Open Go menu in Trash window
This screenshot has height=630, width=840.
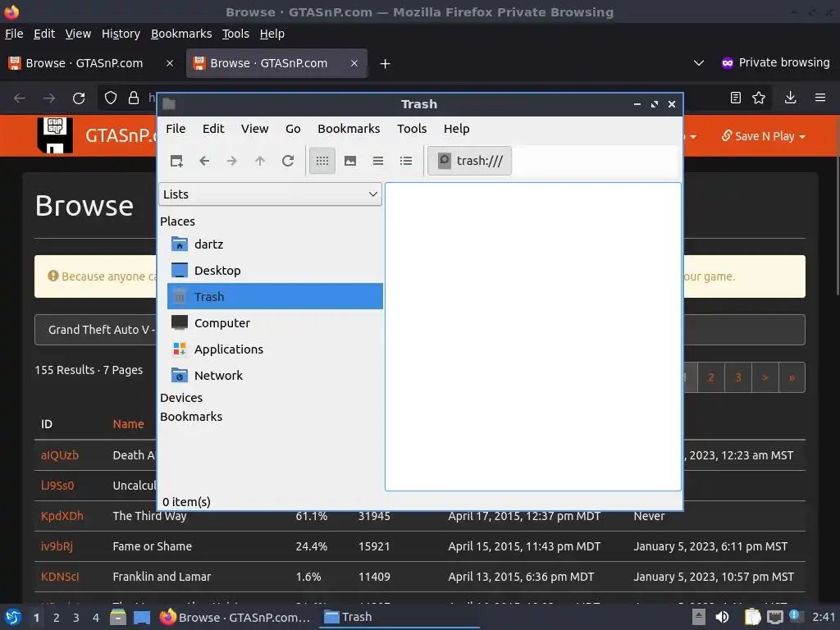(293, 129)
